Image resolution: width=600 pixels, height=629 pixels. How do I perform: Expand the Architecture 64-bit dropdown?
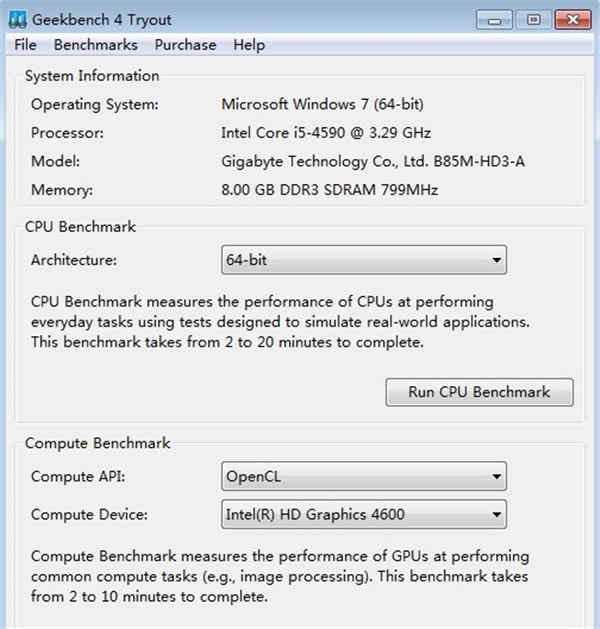tap(363, 261)
